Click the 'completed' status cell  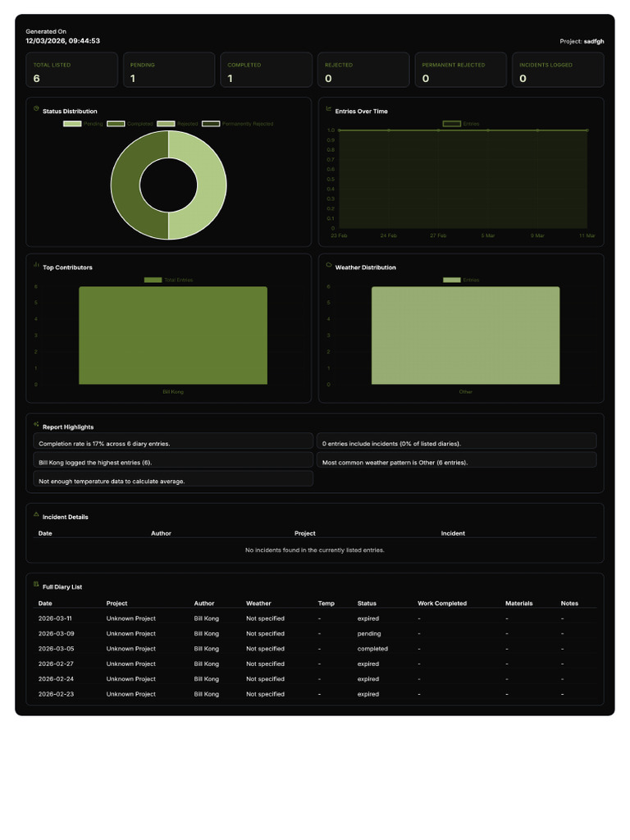(x=372, y=649)
